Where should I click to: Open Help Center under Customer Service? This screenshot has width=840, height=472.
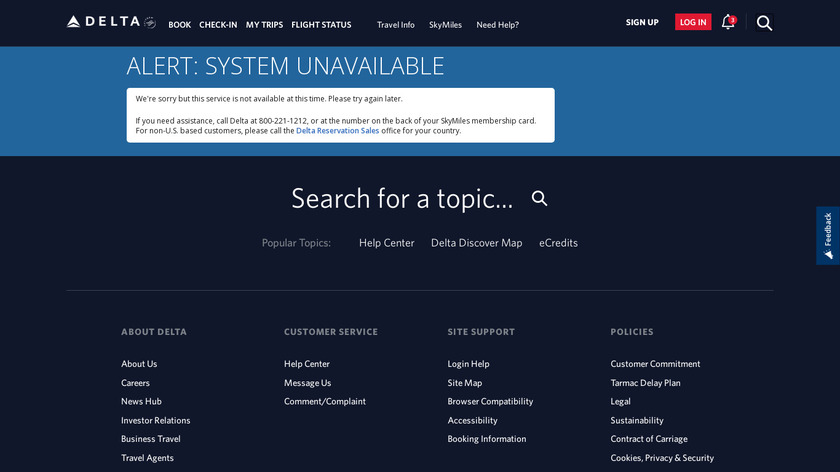coord(306,364)
